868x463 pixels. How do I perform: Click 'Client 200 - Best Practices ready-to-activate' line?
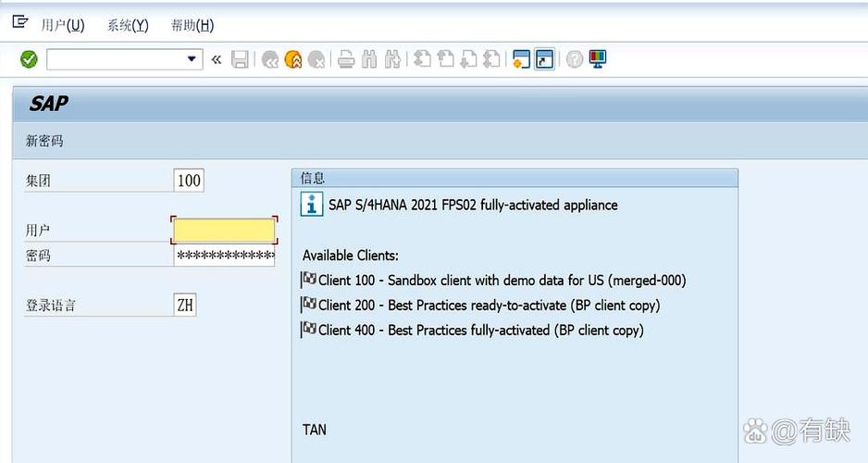[490, 306]
